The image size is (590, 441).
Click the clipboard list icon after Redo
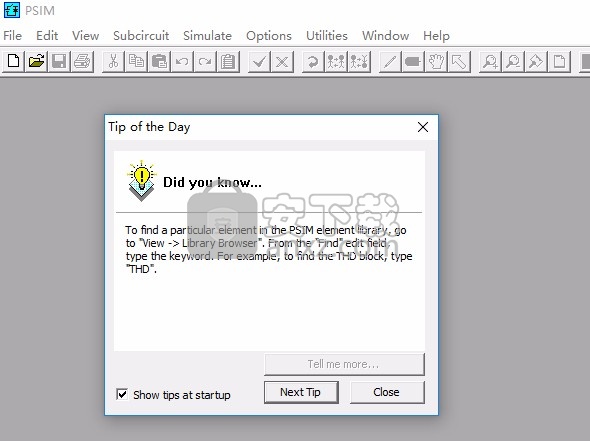point(228,61)
